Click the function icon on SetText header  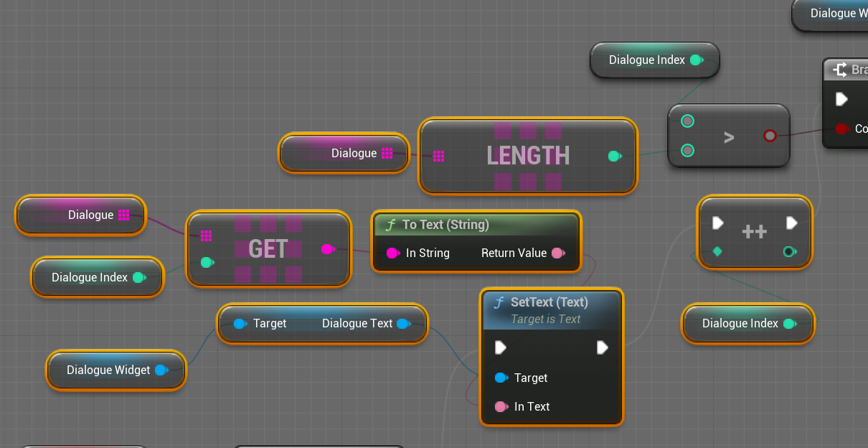pyautogui.click(x=499, y=302)
